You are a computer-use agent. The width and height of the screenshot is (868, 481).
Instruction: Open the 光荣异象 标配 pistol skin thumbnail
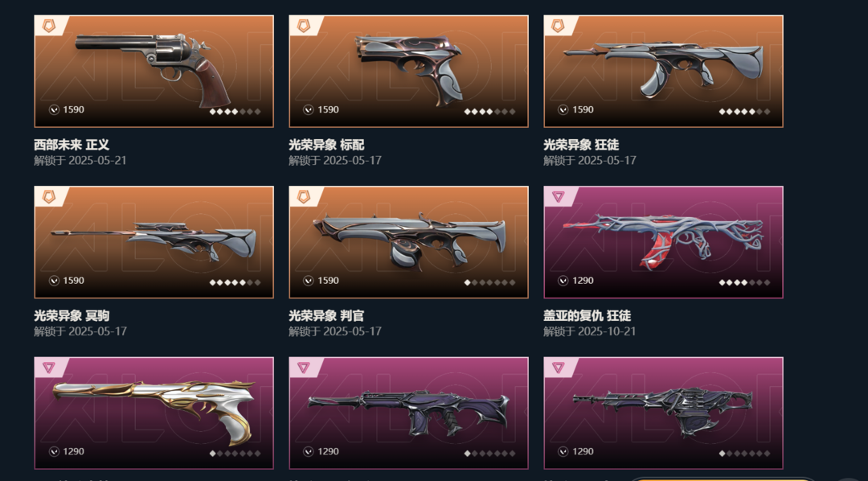(x=408, y=71)
